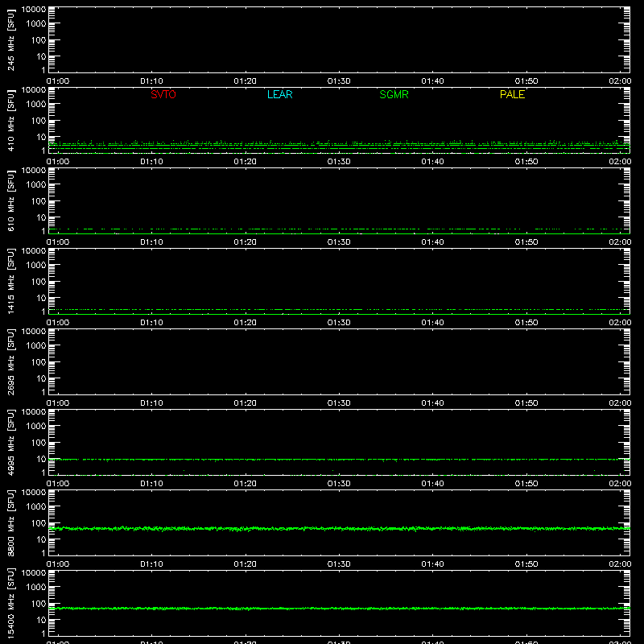Click the 1000 tick on 410 MHz axis
The height and width of the screenshot is (644, 644).
coord(36,105)
